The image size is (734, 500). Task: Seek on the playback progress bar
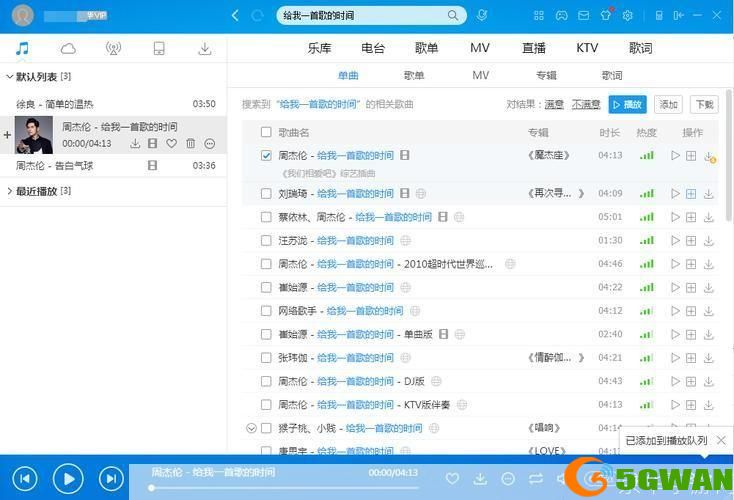click(284, 488)
